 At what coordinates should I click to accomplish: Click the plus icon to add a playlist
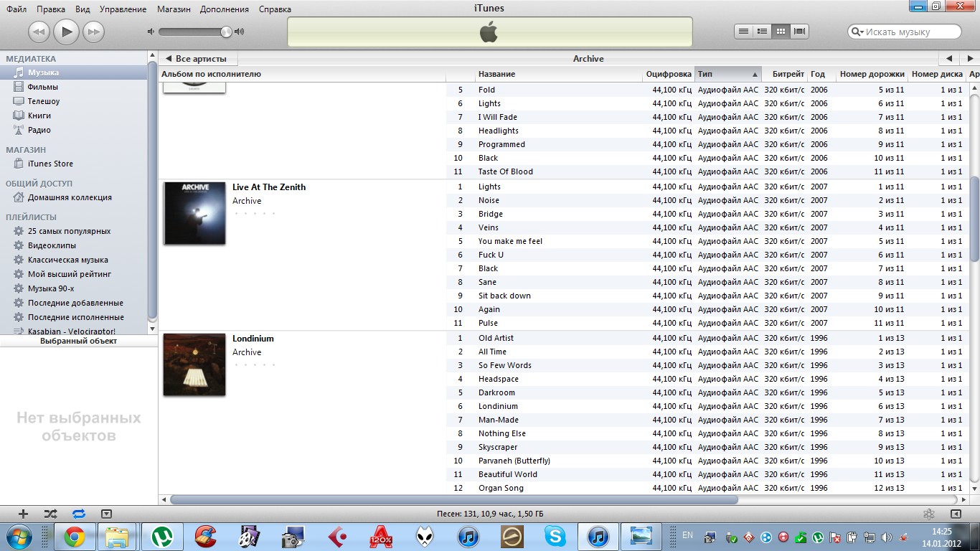[x=23, y=514]
